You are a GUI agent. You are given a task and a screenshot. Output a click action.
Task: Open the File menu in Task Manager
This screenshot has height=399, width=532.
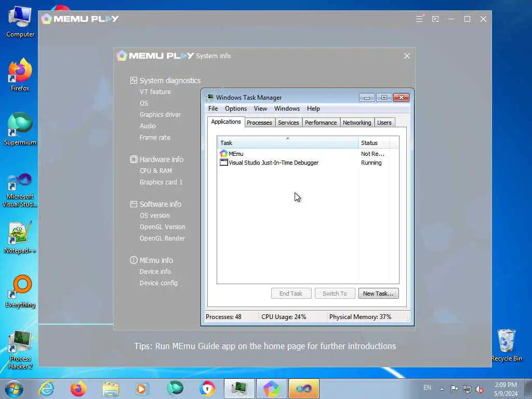point(213,109)
